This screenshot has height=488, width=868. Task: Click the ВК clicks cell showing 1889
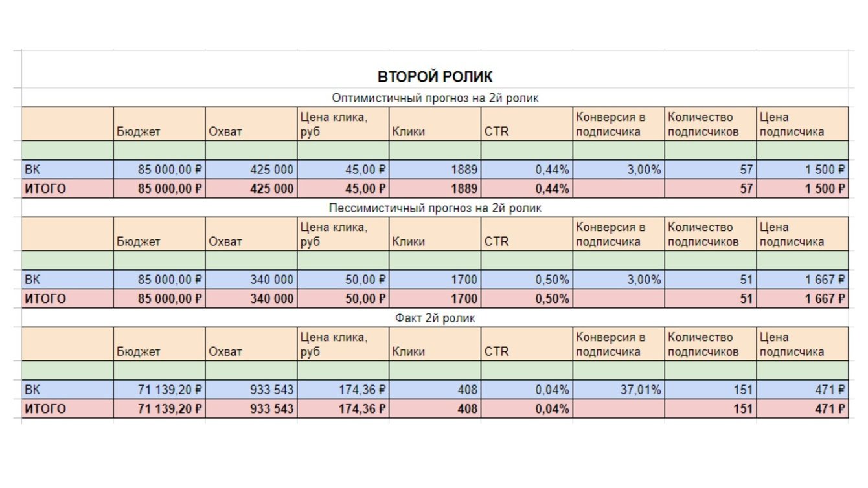click(x=435, y=170)
